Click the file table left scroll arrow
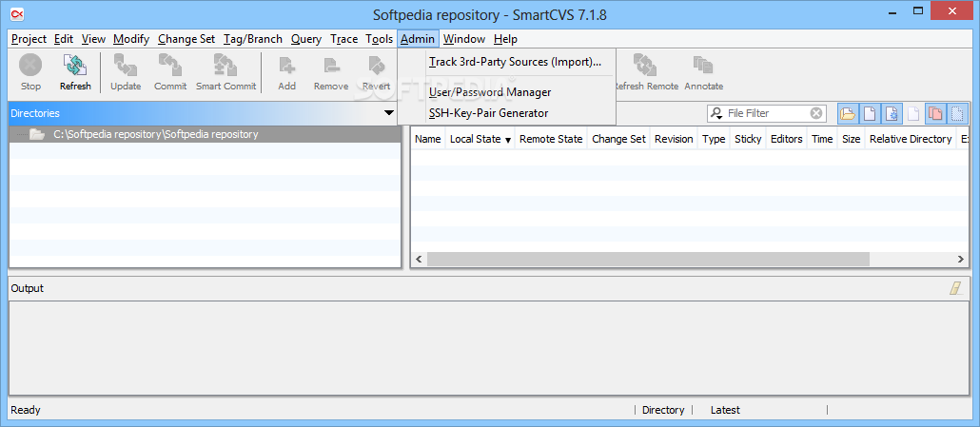 click(420, 259)
